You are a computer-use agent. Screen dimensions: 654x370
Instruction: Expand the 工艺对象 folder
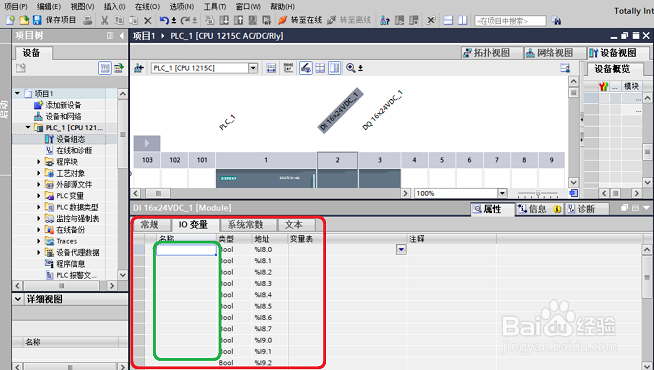tap(39, 173)
